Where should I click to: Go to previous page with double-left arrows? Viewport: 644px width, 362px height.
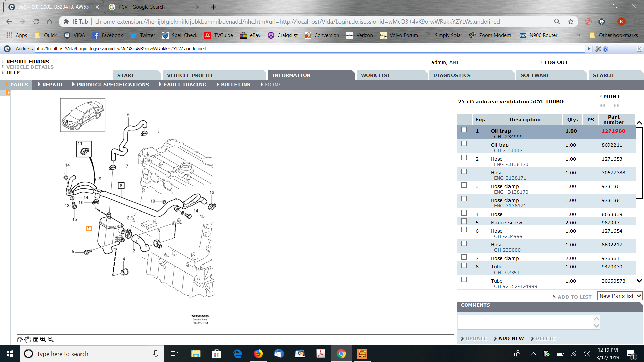pyautogui.click(x=602, y=106)
